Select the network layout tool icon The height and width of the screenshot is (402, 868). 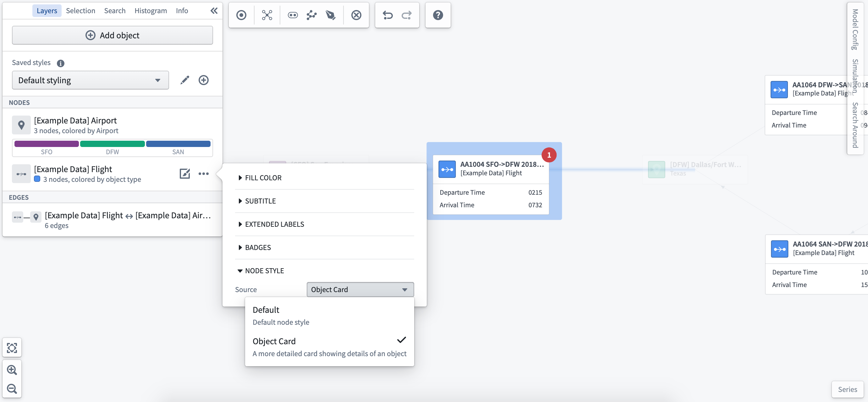coord(267,15)
